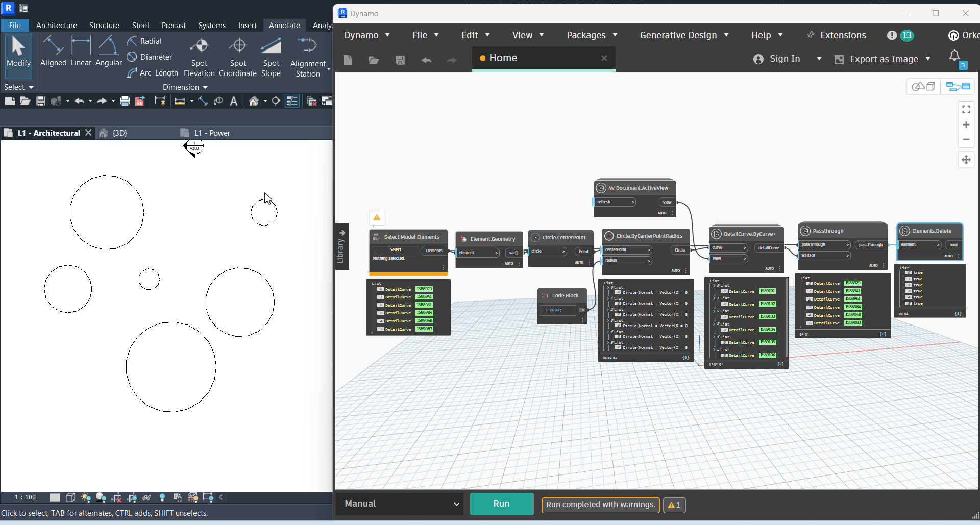980x525 pixels.
Task: Pick the Diameter dimension tool
Action: 150,57
